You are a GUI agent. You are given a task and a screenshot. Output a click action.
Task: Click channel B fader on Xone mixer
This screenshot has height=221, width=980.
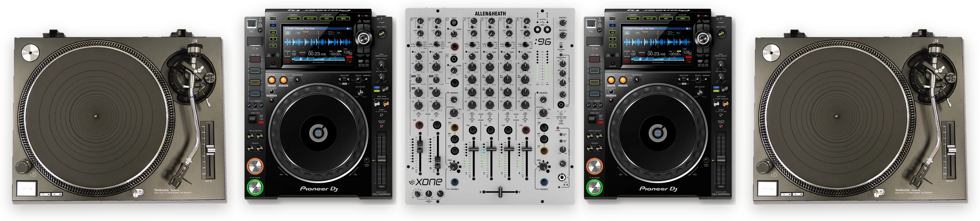click(x=437, y=163)
